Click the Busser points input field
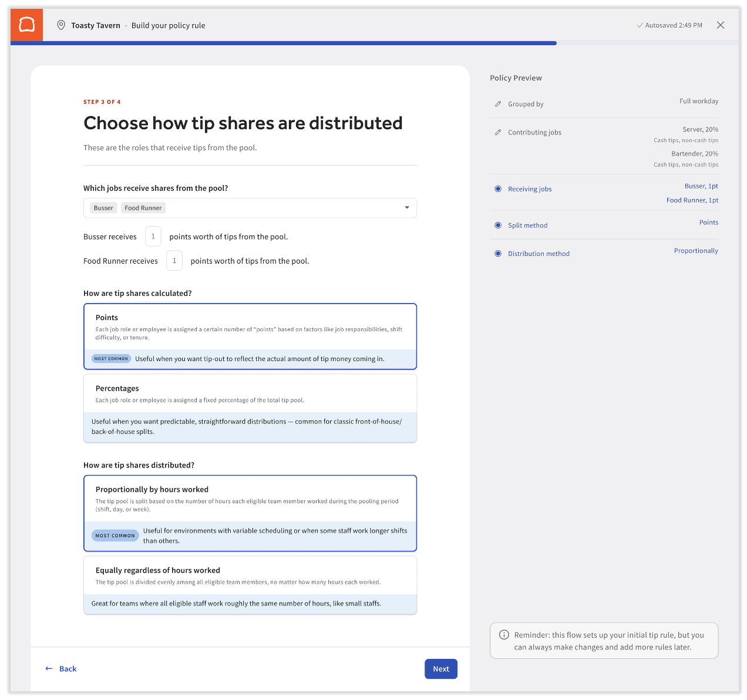 153,237
